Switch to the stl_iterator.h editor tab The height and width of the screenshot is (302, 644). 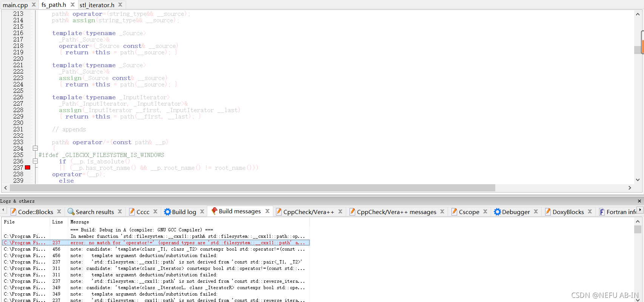(97, 5)
